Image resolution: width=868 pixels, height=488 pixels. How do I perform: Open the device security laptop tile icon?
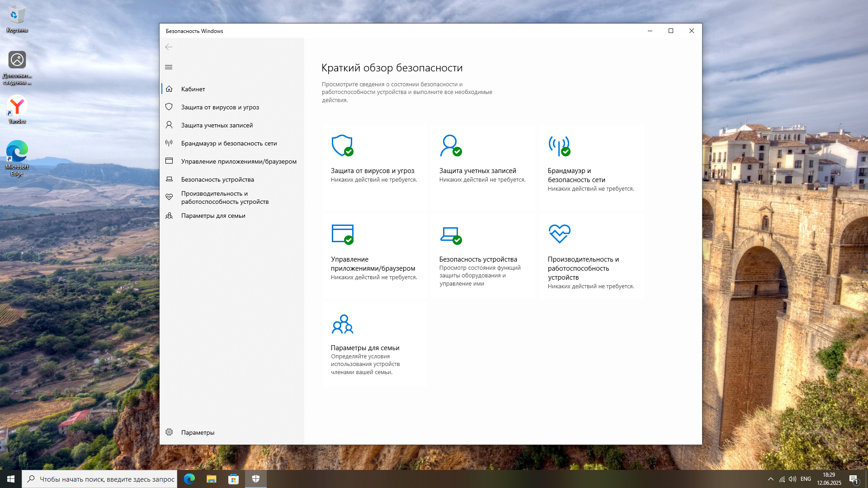point(451,234)
